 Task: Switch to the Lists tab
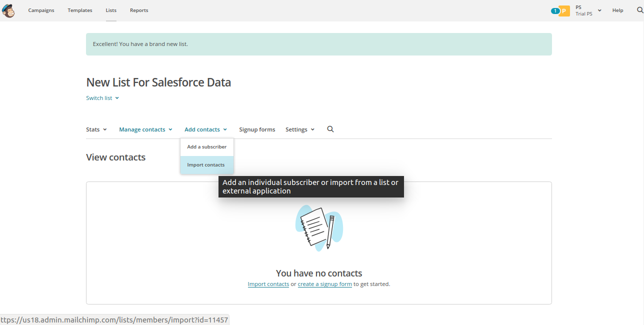pos(111,10)
